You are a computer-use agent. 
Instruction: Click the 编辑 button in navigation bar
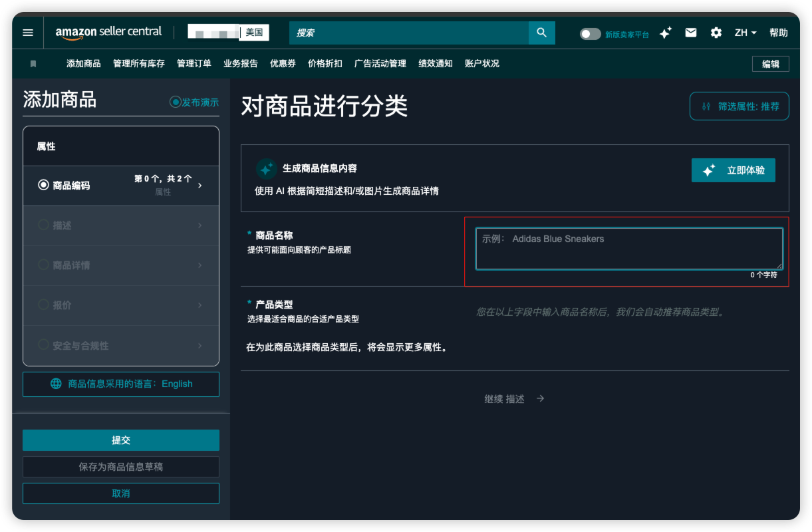coord(771,64)
